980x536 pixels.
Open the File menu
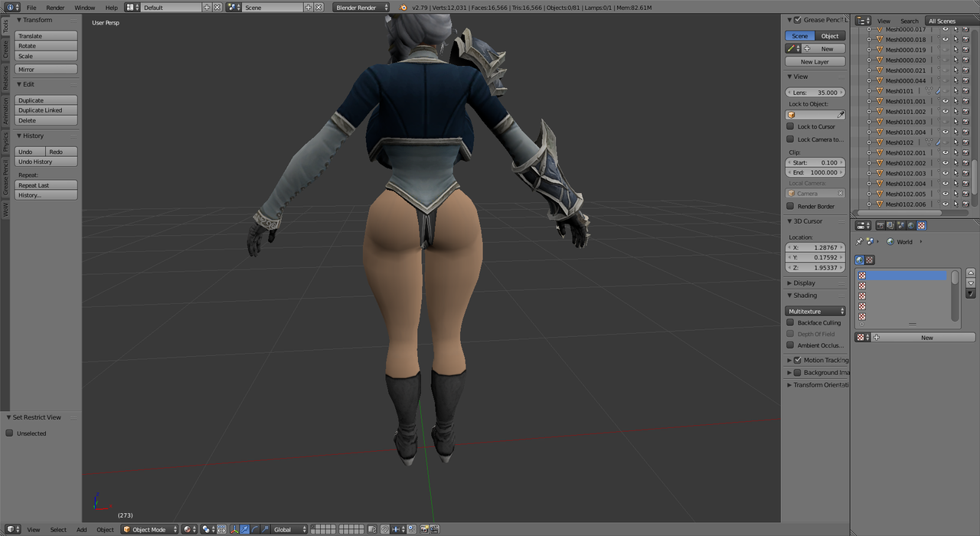pyautogui.click(x=31, y=8)
